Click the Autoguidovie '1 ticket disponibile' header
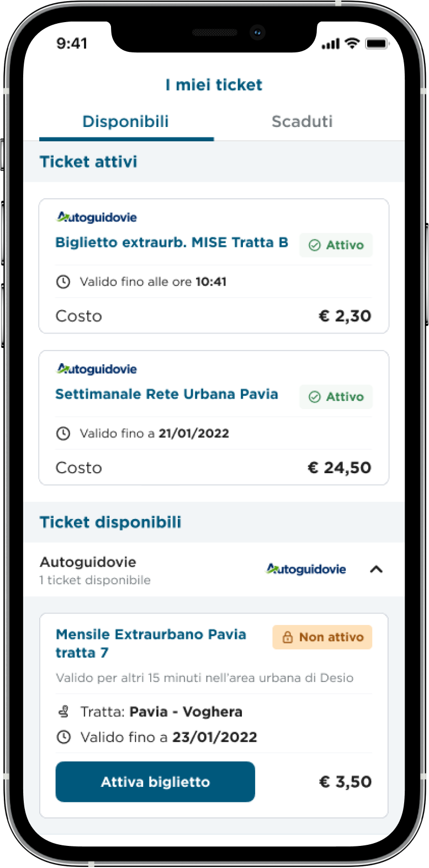The width and height of the screenshot is (429, 868). [214, 570]
